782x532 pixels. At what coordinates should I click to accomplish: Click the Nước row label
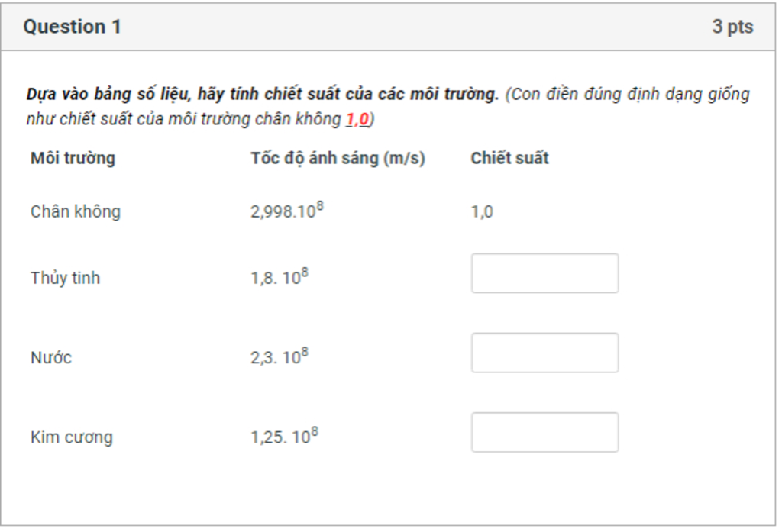coord(51,357)
